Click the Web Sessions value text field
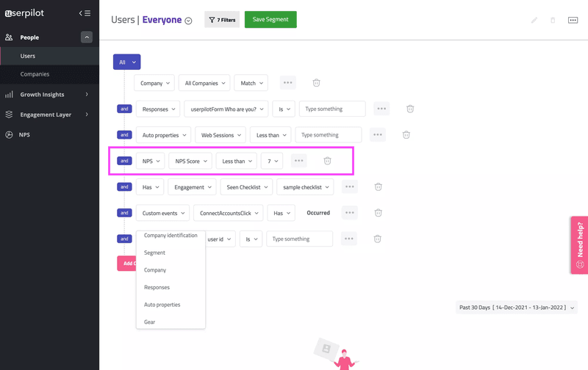Image resolution: width=588 pixels, height=370 pixels. tap(329, 135)
